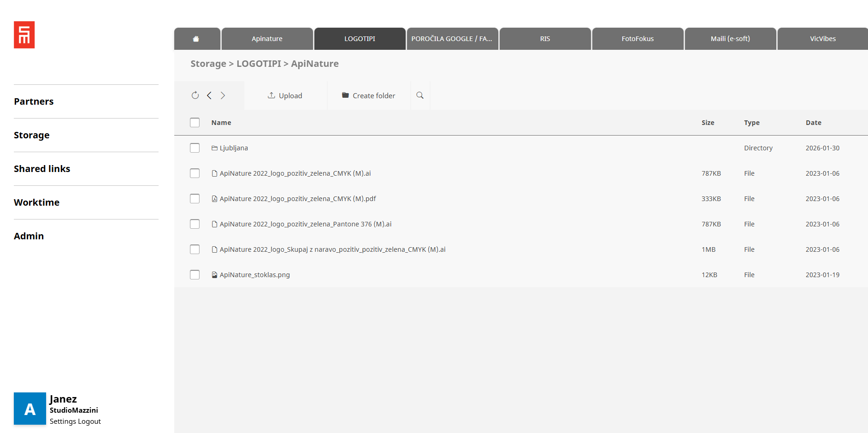
Task: Open ApiNature 2022_logo_pozitiv_zelena_Pantone 376 (M).ai
Action: (306, 224)
